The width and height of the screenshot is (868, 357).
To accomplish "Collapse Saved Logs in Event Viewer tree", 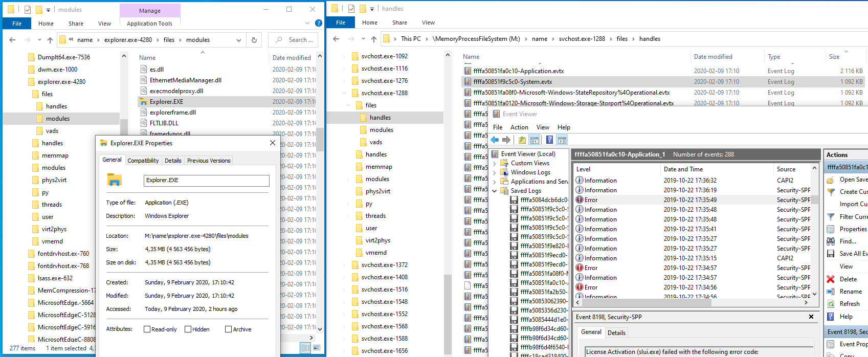I will pyautogui.click(x=495, y=191).
